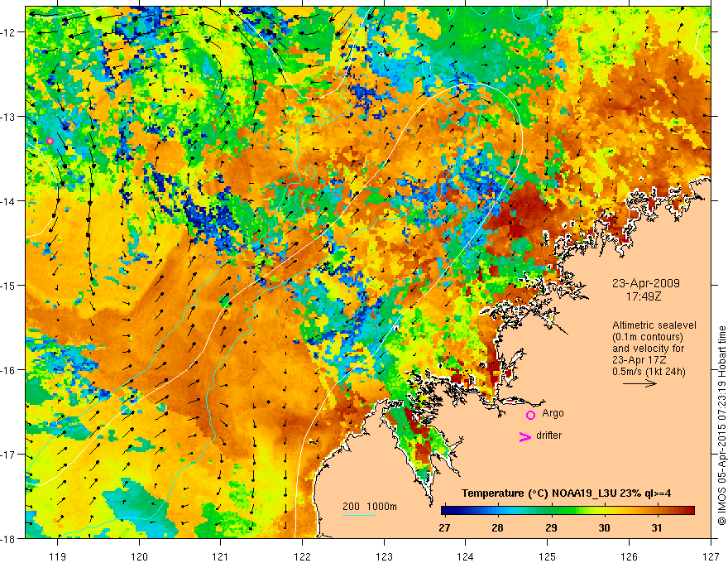
Task: Click the magenta Argo circle in the legend
Action: pos(530,415)
